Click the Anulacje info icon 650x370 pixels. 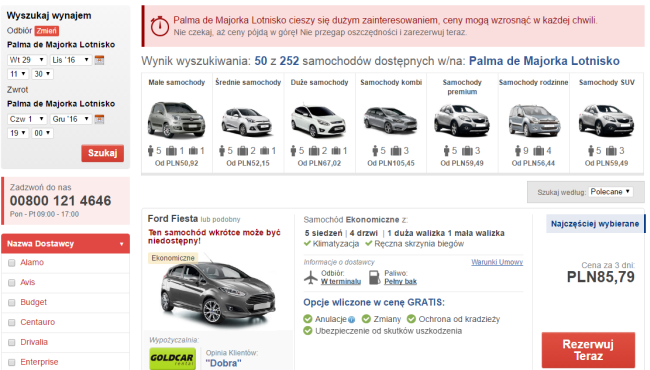(352, 319)
